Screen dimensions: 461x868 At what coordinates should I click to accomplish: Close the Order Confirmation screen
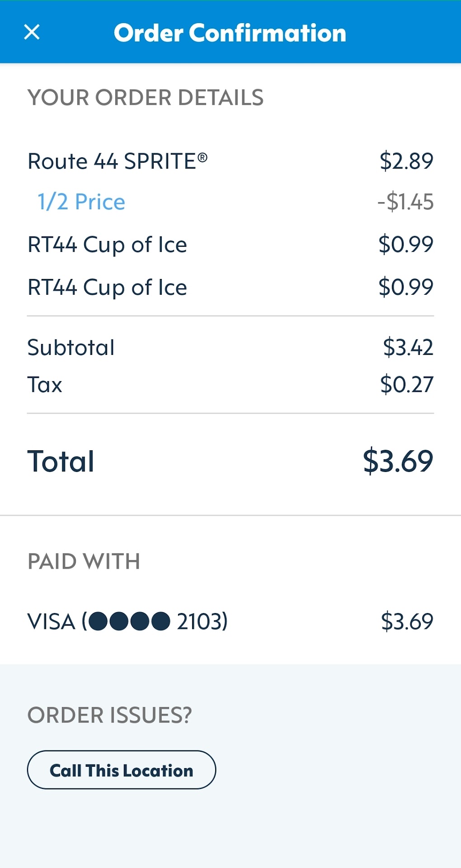[32, 32]
